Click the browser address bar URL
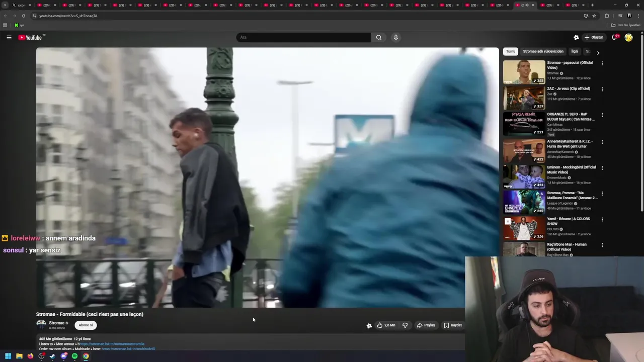Image resolution: width=644 pixels, height=362 pixels. click(68, 16)
